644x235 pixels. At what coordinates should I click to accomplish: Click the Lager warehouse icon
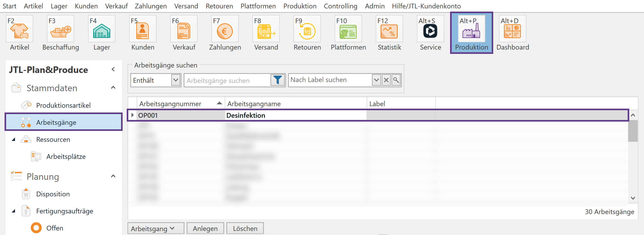[102, 29]
